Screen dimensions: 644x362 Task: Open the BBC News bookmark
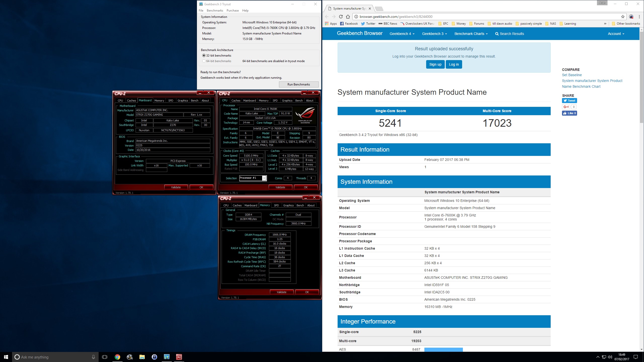coord(388,24)
